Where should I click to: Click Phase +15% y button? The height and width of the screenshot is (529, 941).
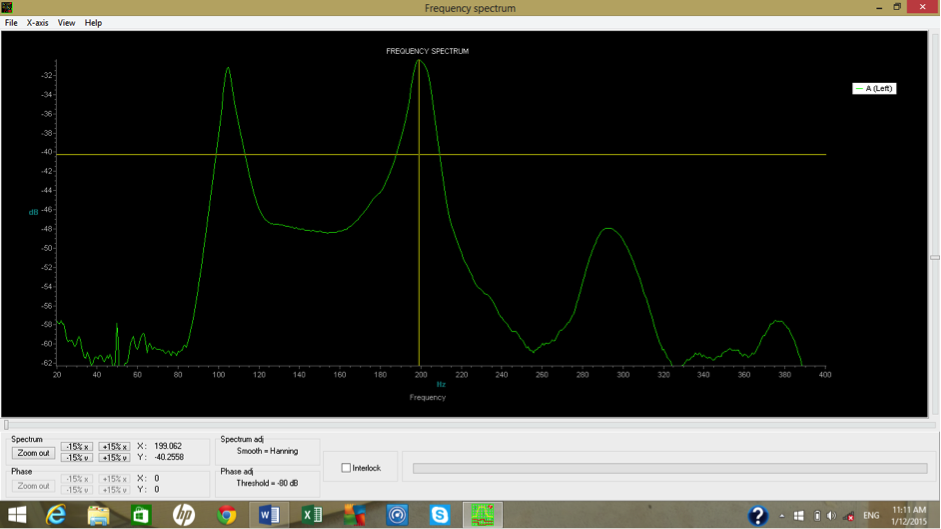pos(114,490)
